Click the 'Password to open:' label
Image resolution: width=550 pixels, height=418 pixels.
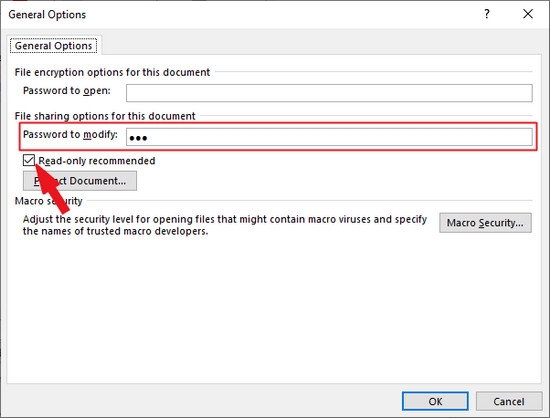[x=67, y=90]
